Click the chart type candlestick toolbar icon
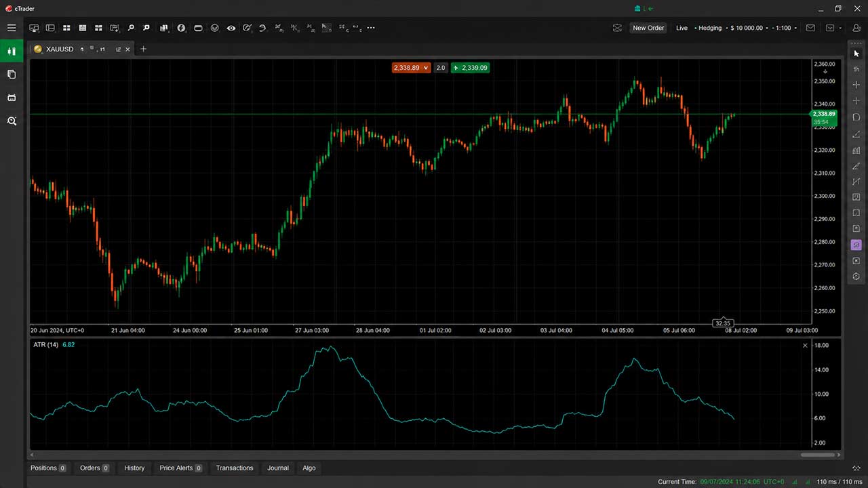 pyautogui.click(x=163, y=28)
